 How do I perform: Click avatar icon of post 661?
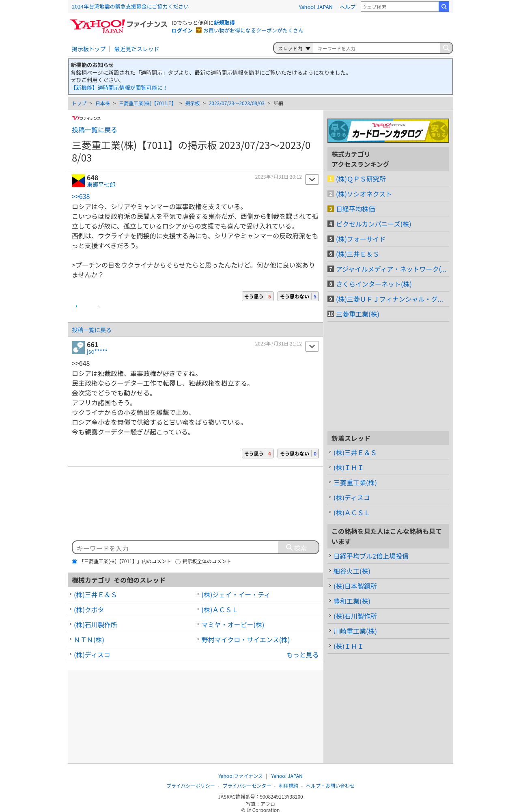[x=78, y=348]
